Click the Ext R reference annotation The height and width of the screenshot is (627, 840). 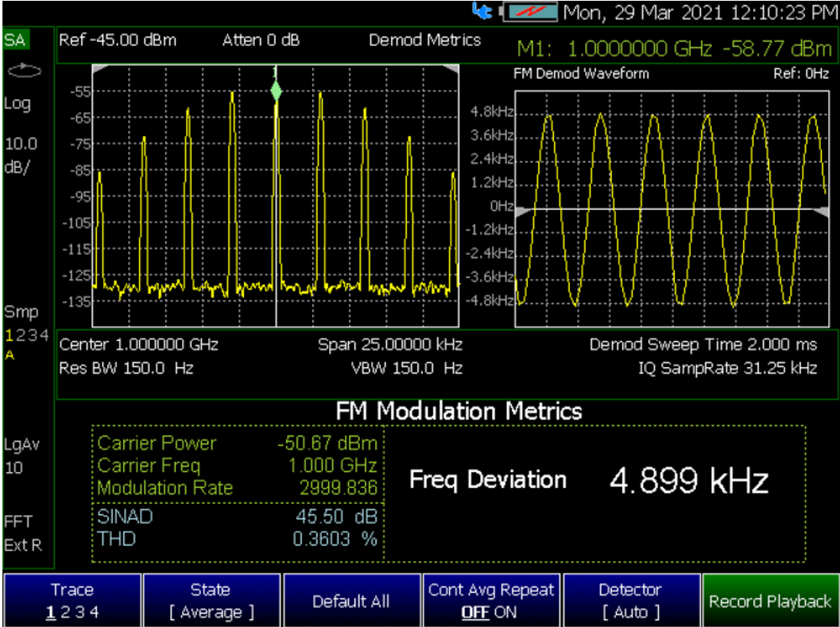tap(23, 545)
